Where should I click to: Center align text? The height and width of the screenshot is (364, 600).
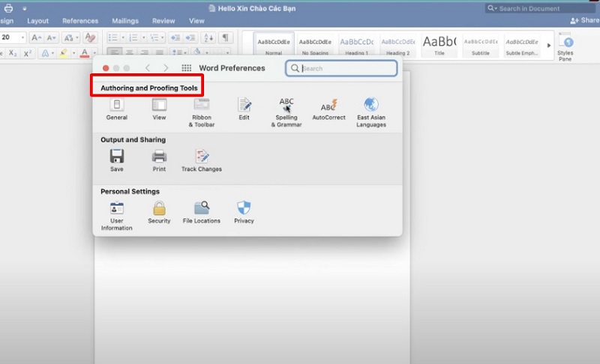(130, 52)
